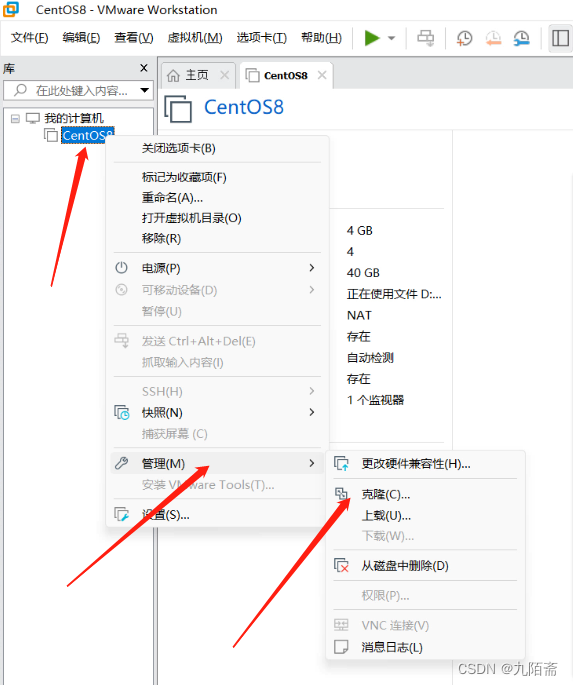Viewport: 573px width, 685px height.
Task: Close the 主页 tab
Action: pyautogui.click(x=224, y=75)
